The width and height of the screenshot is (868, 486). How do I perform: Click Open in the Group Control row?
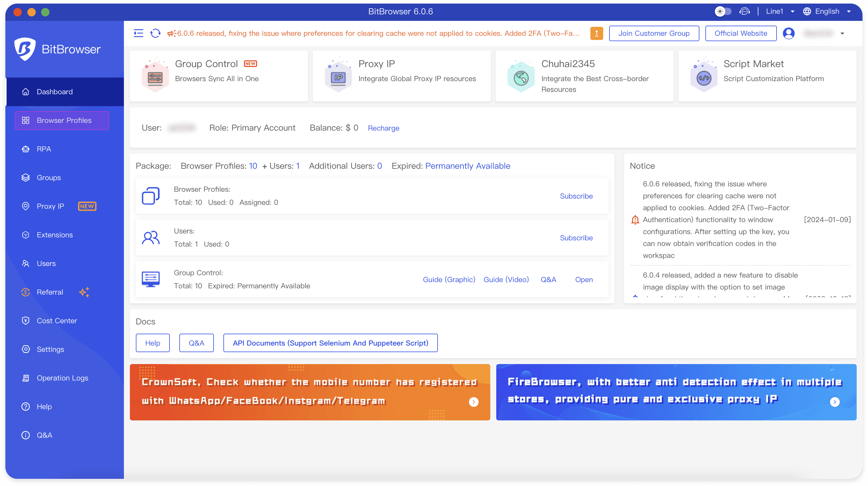(x=584, y=280)
